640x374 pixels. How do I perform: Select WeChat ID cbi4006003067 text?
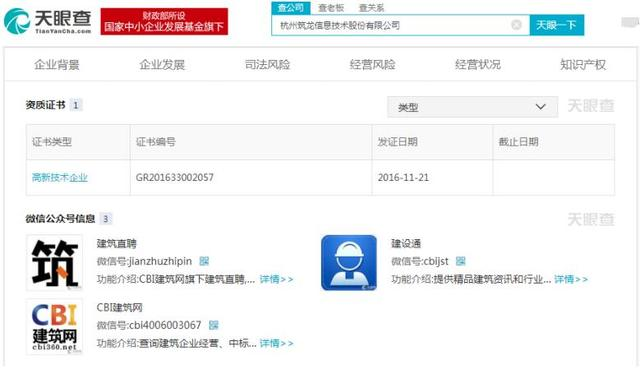[165, 325]
